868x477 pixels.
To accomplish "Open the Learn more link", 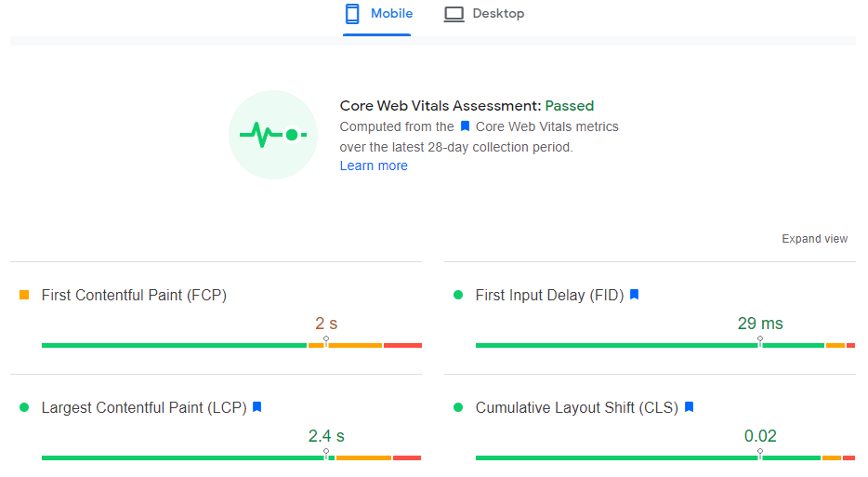I will coord(374,166).
